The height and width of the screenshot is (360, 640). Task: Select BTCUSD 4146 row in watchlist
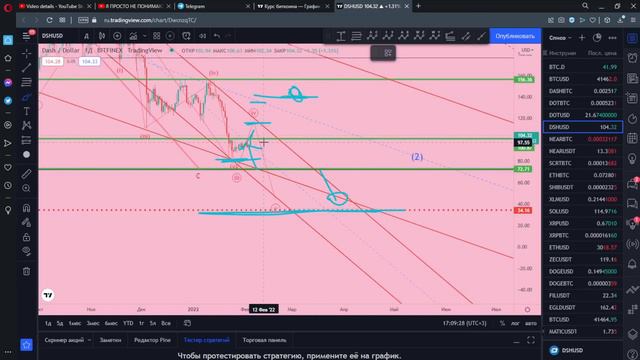click(x=583, y=79)
